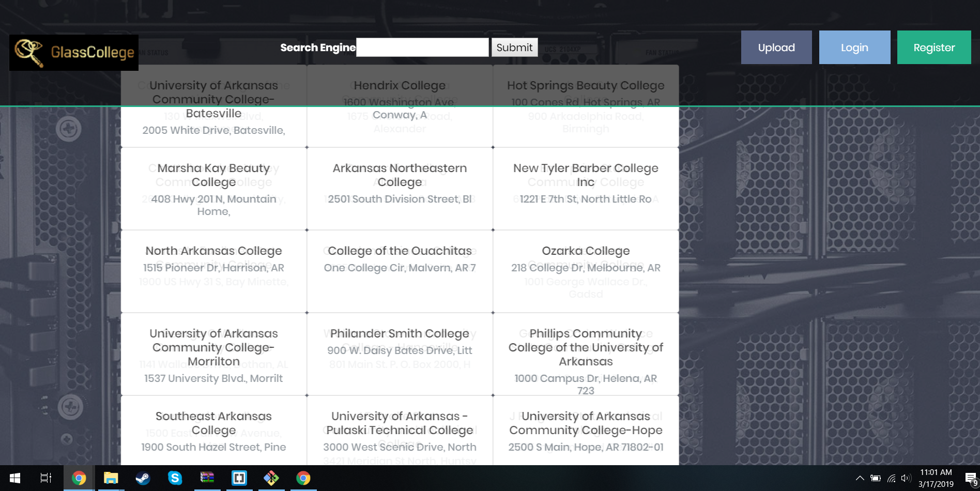Screen dimensions: 980x491
Task: Select New Tyler Barber College Inc
Action: [586, 175]
